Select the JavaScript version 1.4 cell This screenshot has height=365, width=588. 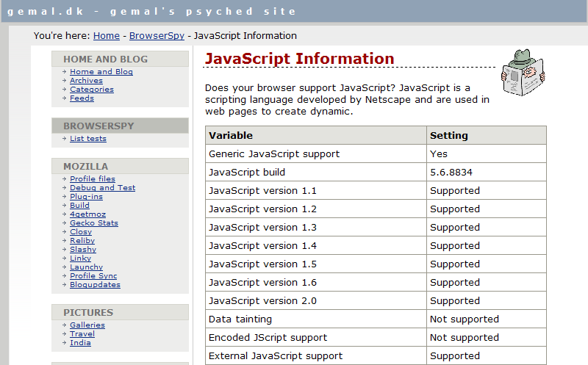coord(316,245)
